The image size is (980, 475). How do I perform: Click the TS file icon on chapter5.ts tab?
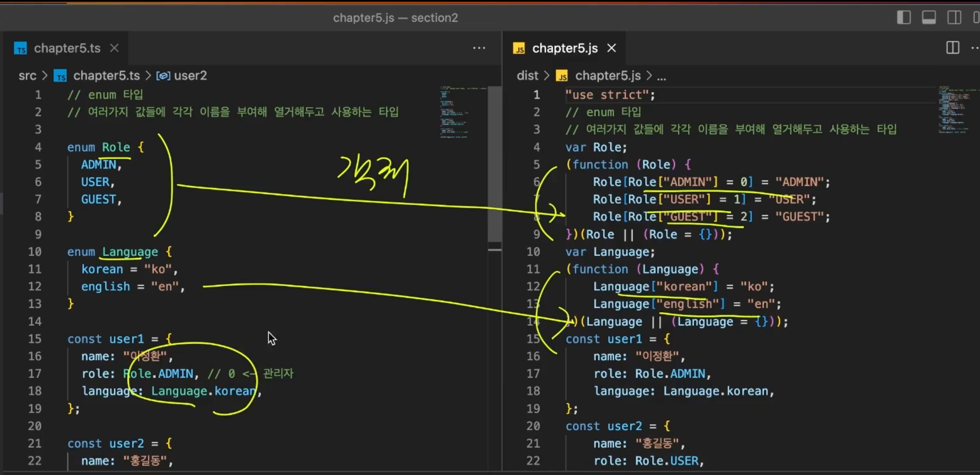tap(20, 48)
